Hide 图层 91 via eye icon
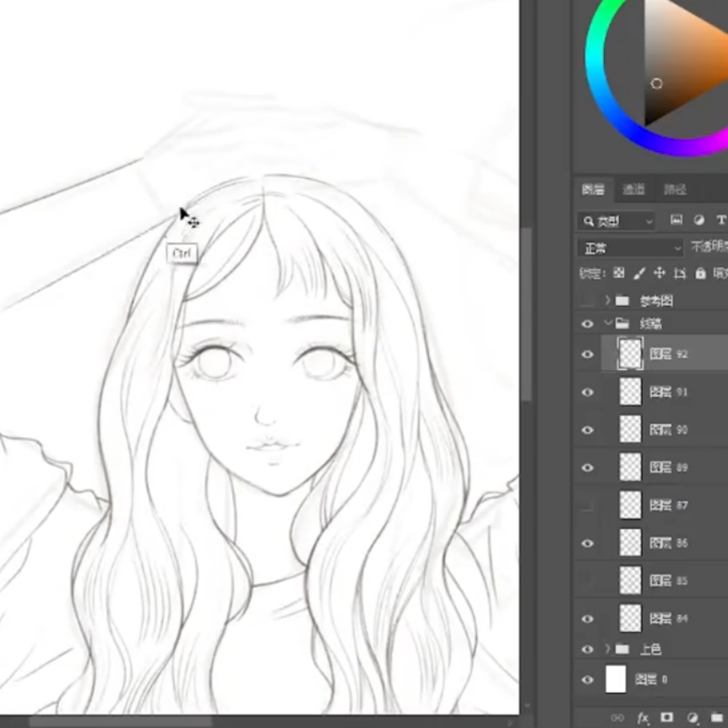The height and width of the screenshot is (728, 728). point(587,393)
